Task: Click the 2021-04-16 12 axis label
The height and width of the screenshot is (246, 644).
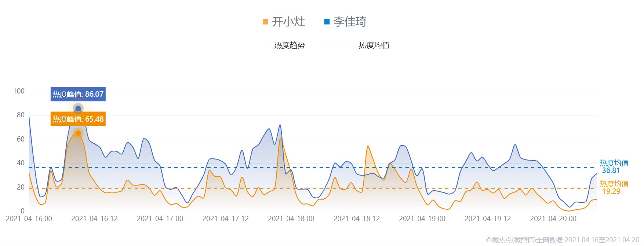Action: click(x=94, y=219)
